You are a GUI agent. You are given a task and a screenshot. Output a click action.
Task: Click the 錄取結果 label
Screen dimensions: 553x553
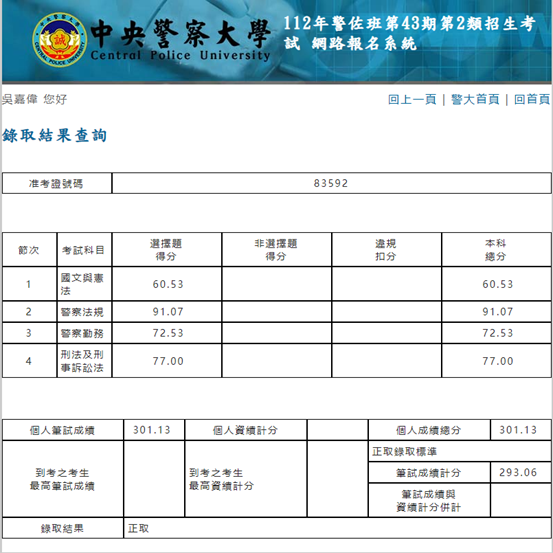(x=62, y=528)
